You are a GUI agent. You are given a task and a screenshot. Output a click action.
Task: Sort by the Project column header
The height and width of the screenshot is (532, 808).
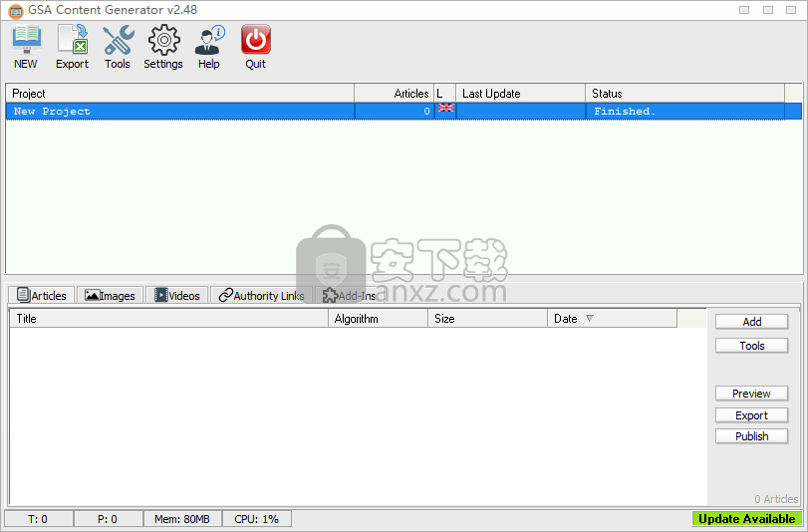pos(180,94)
